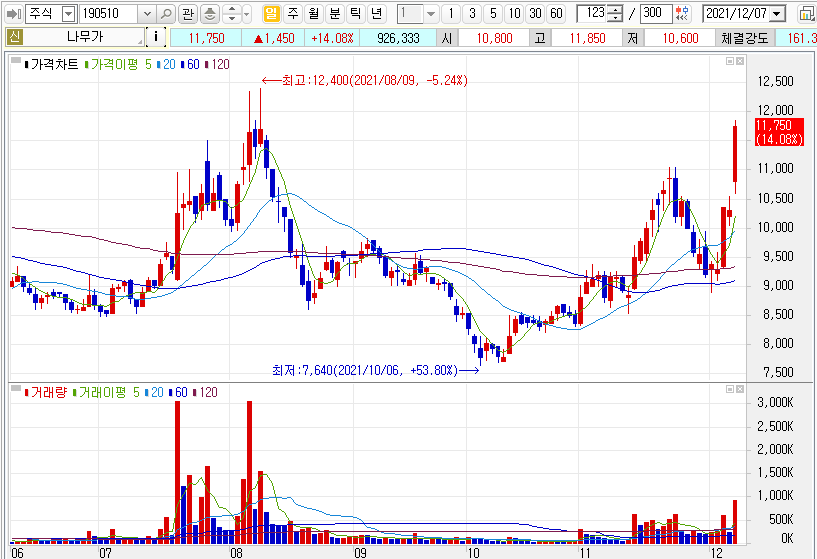Click the 가격차트 legend label
Viewport: 817px width, 559px height.
54,65
